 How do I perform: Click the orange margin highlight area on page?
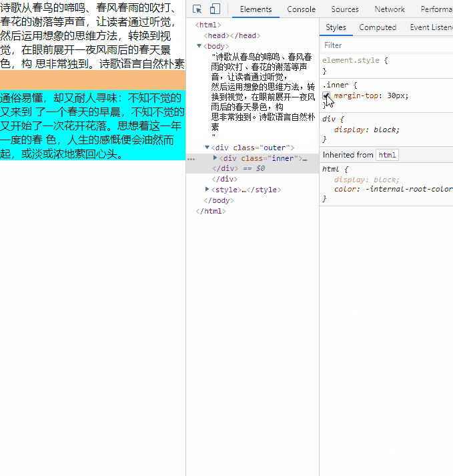coord(93,80)
